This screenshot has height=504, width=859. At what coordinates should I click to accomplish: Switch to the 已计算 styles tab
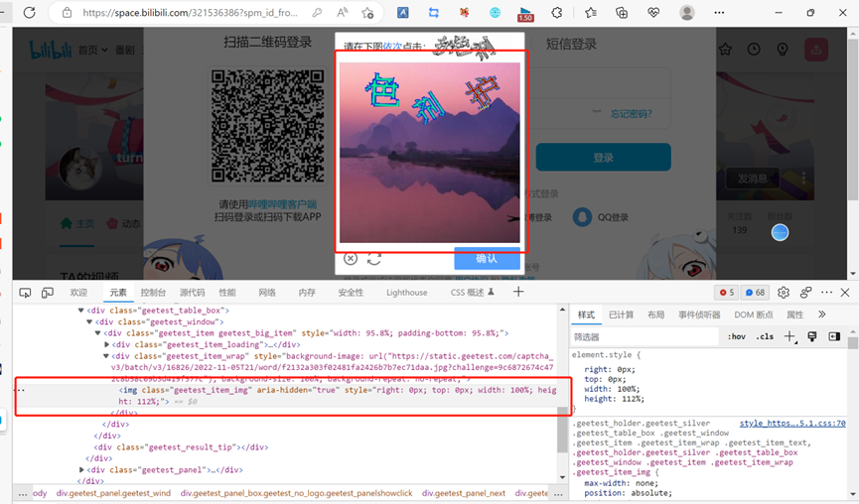(622, 315)
